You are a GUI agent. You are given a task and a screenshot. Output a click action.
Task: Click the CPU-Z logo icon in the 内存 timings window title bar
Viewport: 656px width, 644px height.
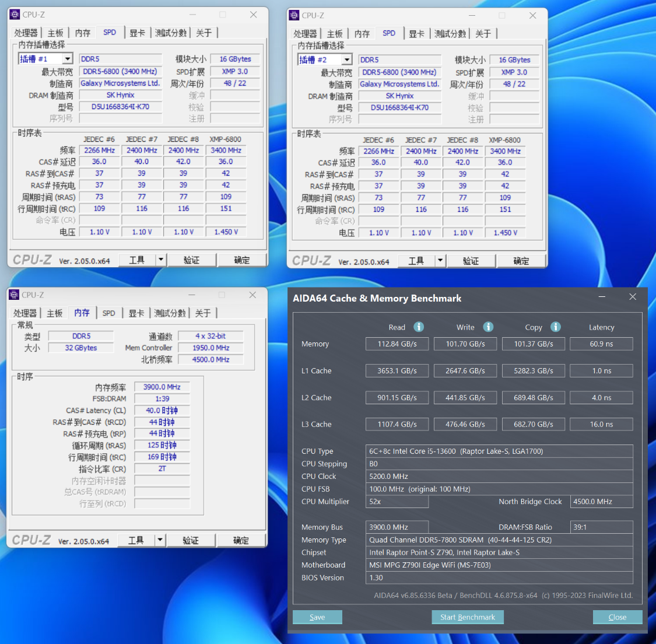14,295
